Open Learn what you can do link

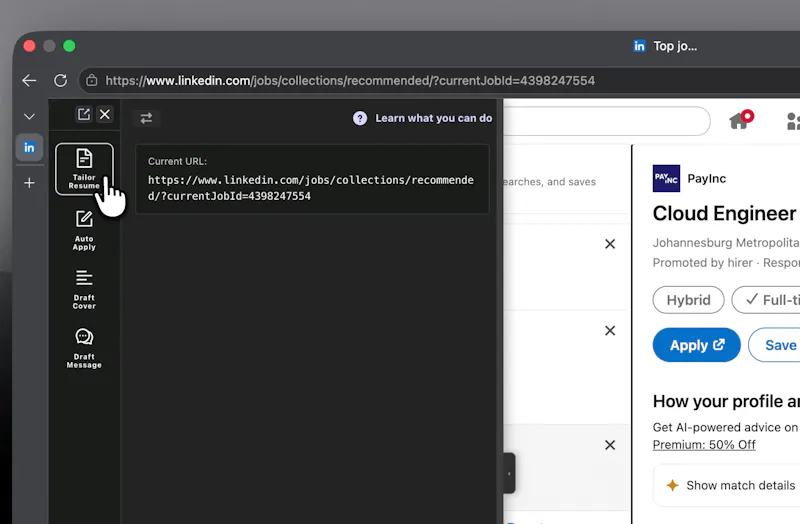click(x=434, y=118)
